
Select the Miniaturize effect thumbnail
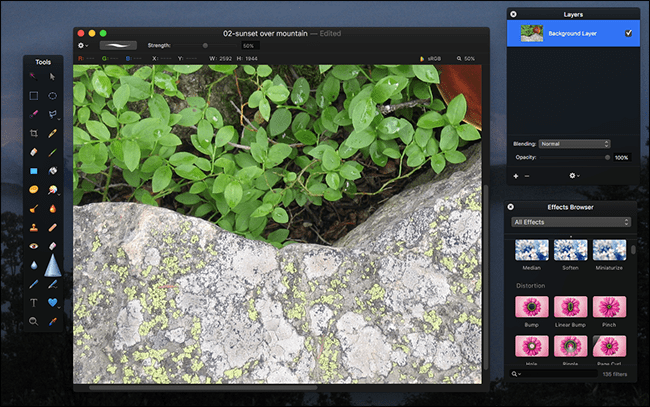609,251
